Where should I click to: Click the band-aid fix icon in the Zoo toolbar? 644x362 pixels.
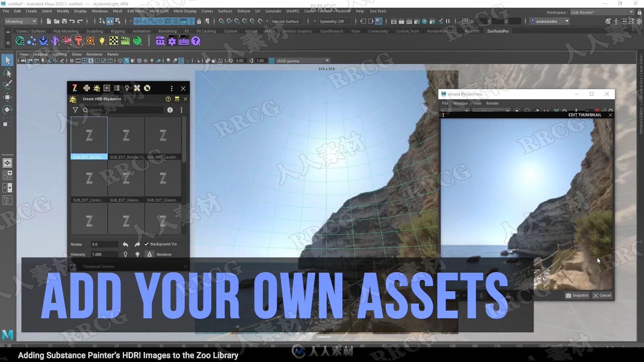coord(137,88)
